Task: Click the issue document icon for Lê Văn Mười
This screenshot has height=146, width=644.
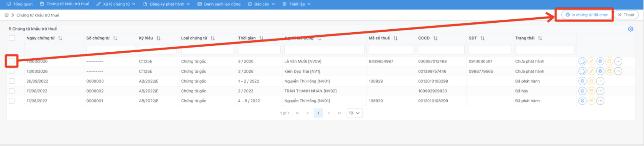Action: (x=582, y=61)
